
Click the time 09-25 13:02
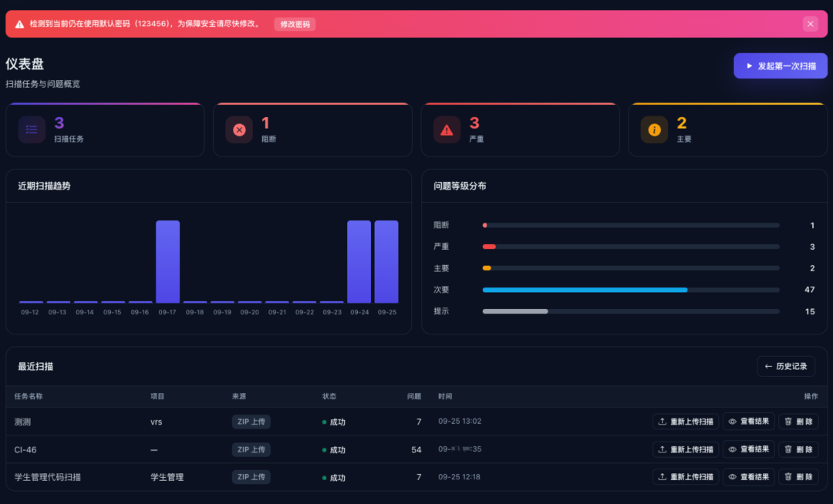click(460, 422)
